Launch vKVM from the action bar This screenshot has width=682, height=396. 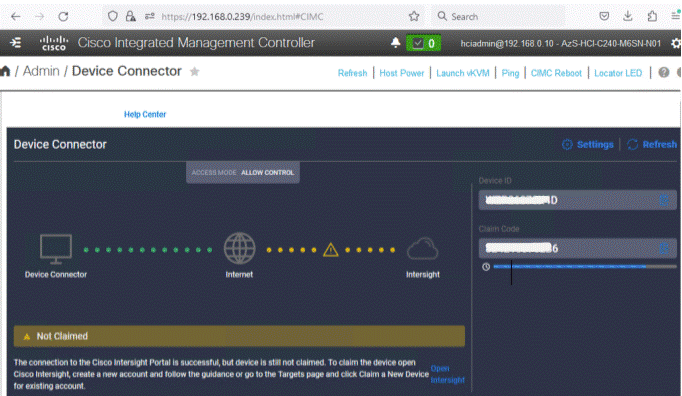pos(463,73)
